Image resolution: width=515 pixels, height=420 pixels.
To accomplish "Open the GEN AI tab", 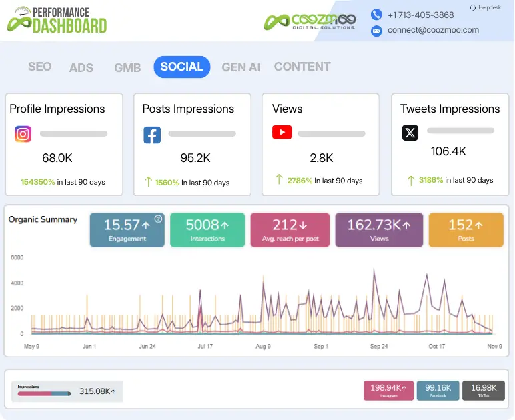I will point(241,67).
